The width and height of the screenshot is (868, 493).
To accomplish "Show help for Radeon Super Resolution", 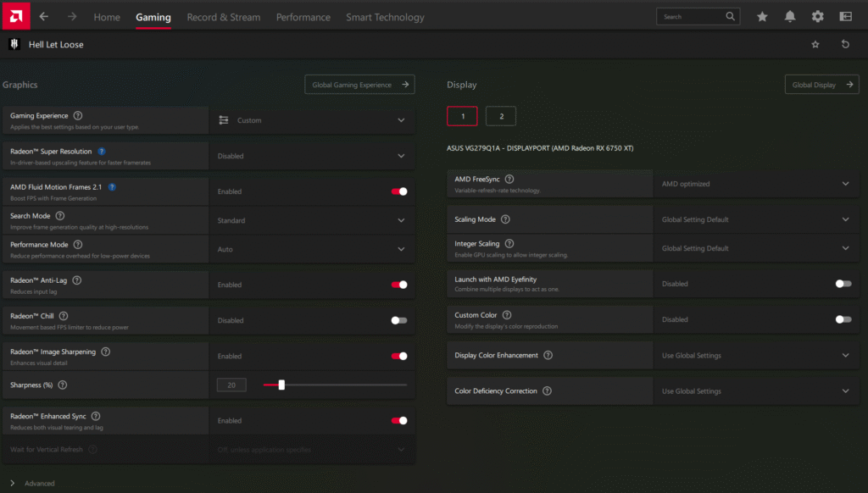I will [102, 151].
